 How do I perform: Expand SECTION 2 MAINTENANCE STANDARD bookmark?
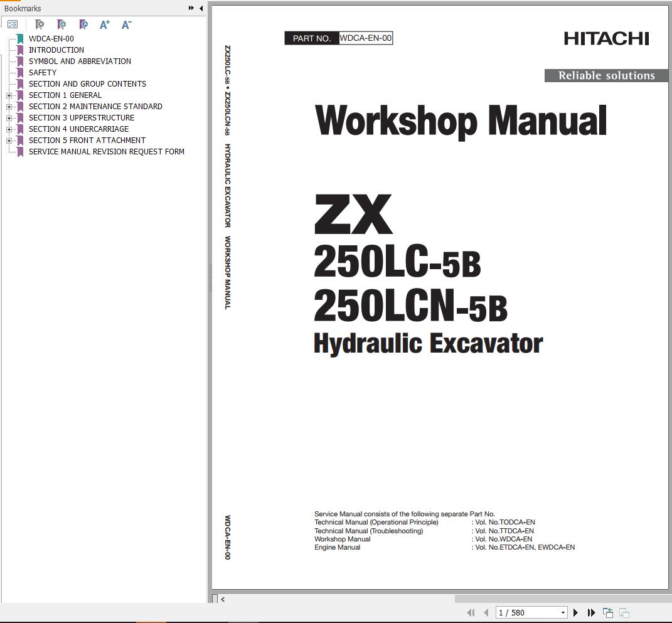pyautogui.click(x=9, y=107)
